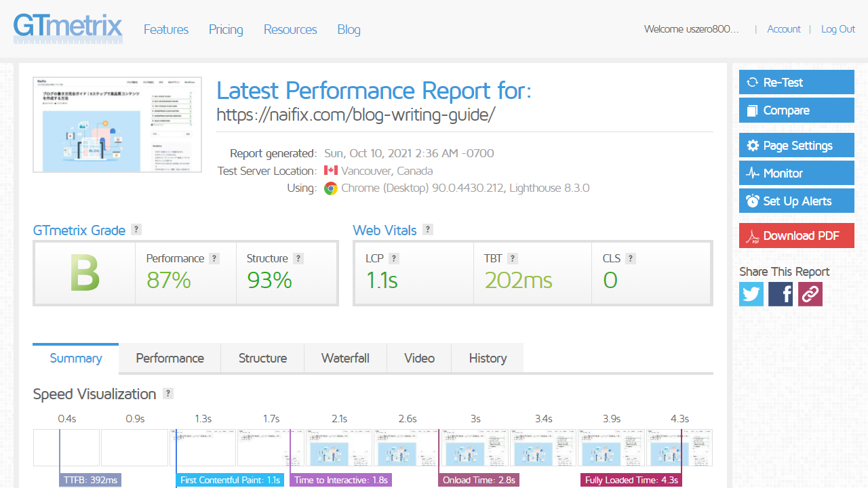
Task: Click the filmstrip frame at 4.3s
Action: [679, 447]
